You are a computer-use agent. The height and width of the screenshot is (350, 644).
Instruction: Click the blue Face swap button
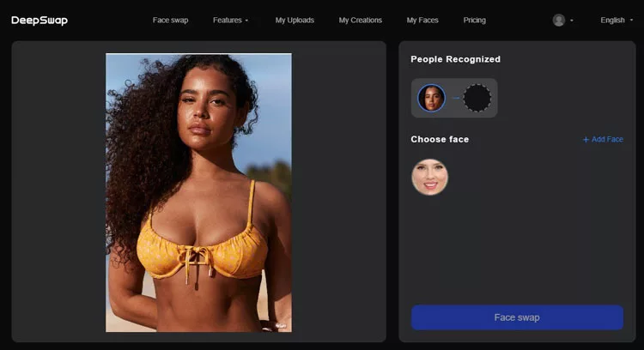(517, 317)
